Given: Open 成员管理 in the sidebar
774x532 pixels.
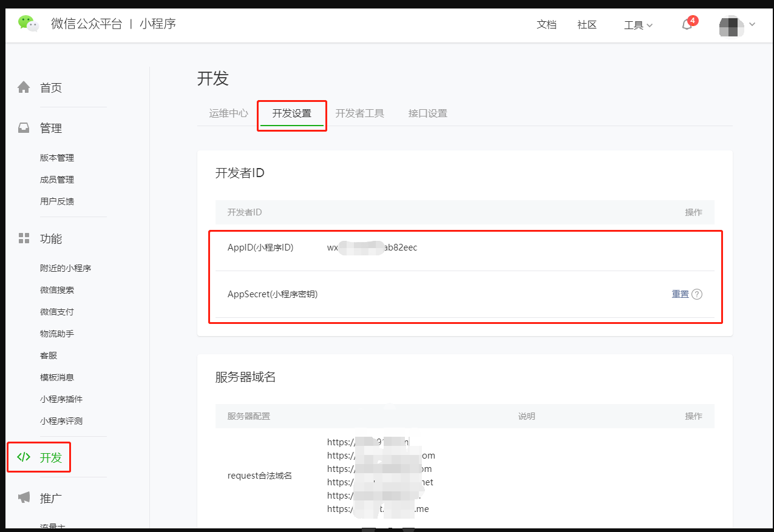Looking at the screenshot, I should pos(57,180).
